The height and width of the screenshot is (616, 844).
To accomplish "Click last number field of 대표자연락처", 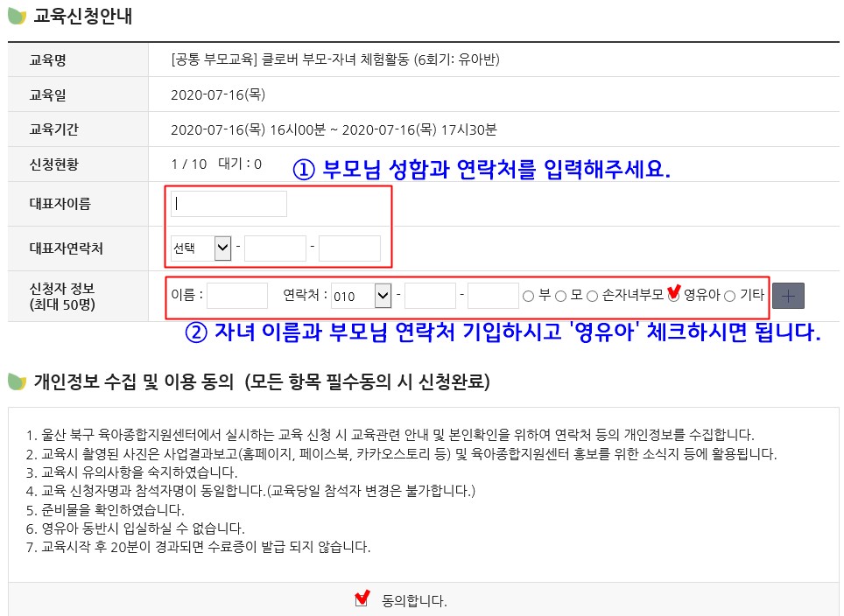I will (349, 248).
